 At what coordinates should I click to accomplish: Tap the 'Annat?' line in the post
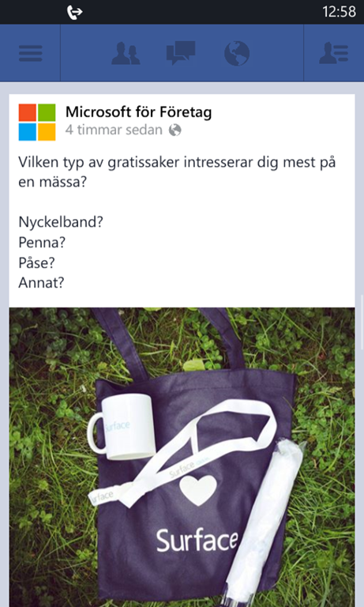click(x=41, y=283)
